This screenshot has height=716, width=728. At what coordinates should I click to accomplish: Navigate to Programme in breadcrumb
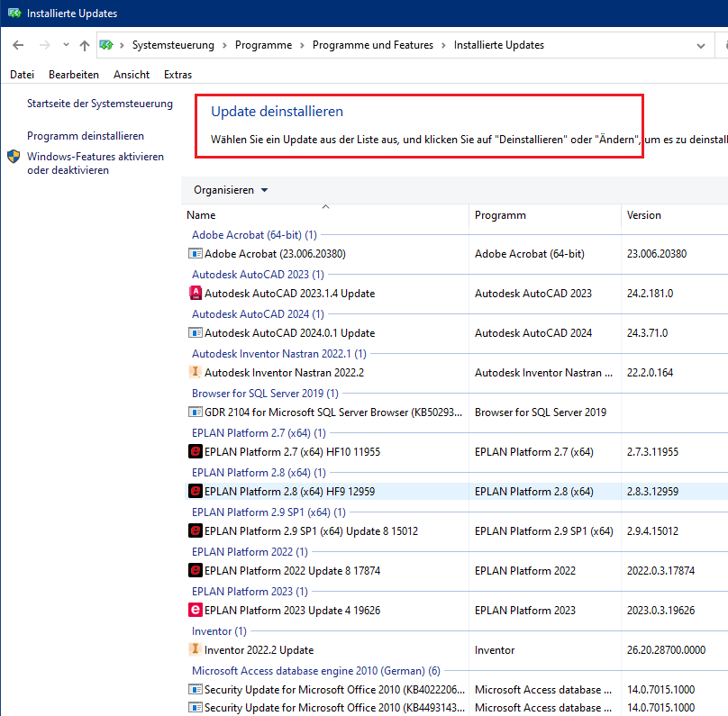pyautogui.click(x=263, y=45)
